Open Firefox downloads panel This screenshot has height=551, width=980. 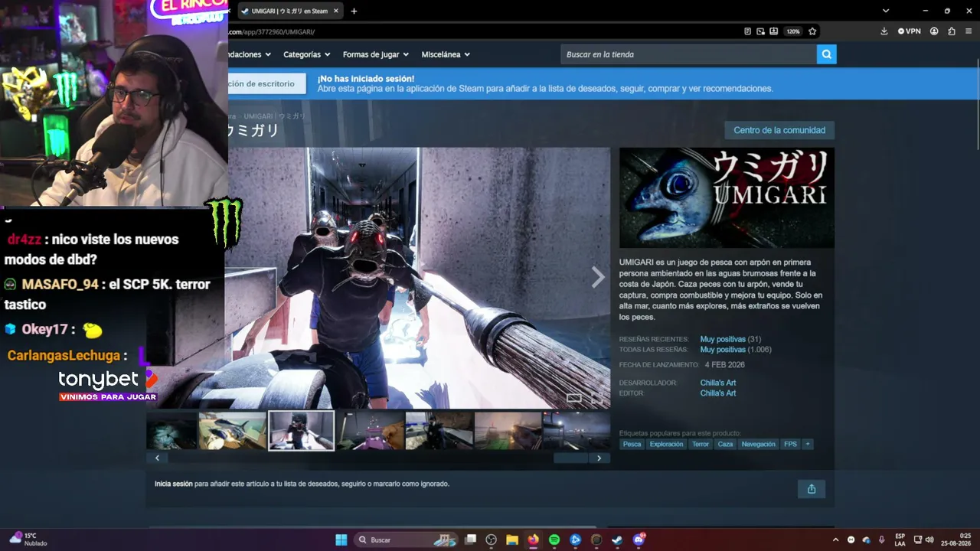click(884, 31)
